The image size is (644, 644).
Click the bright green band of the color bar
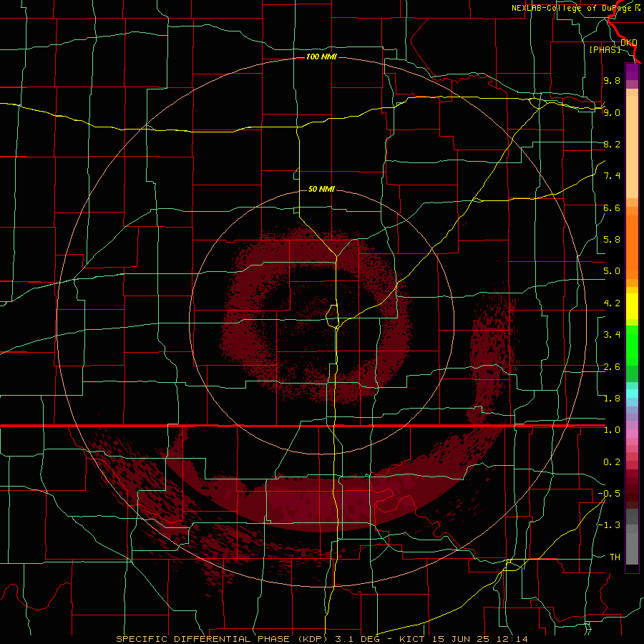pos(632,345)
